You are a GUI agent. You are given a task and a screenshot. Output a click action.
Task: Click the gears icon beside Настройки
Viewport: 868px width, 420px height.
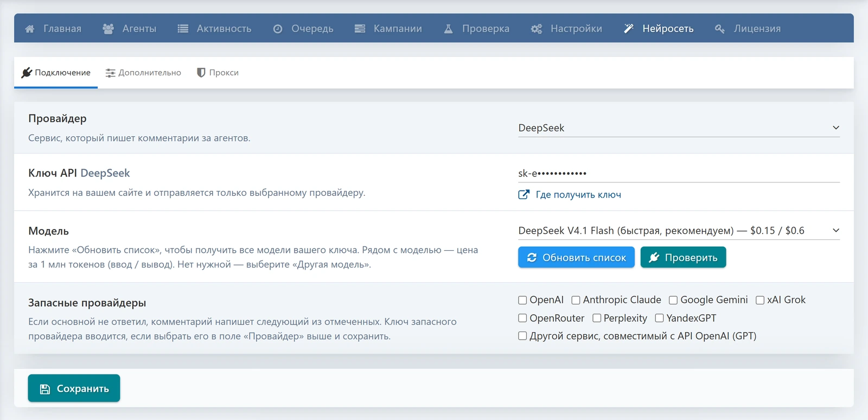[x=537, y=29]
